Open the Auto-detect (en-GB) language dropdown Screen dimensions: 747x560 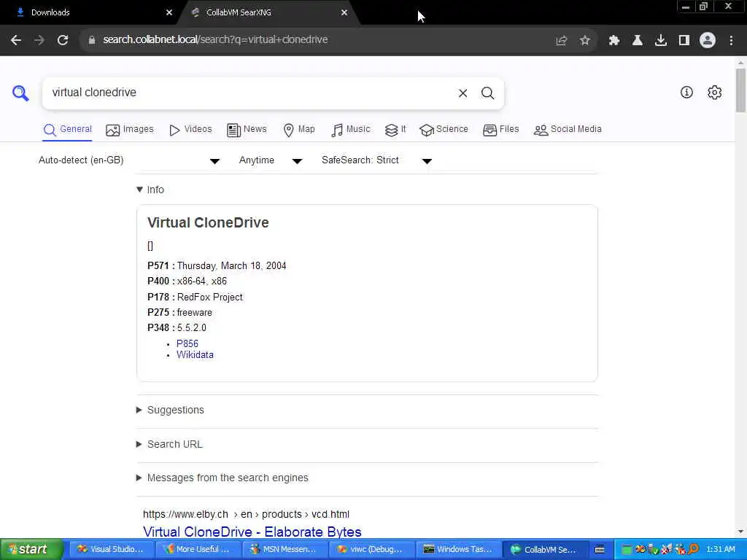(x=128, y=160)
